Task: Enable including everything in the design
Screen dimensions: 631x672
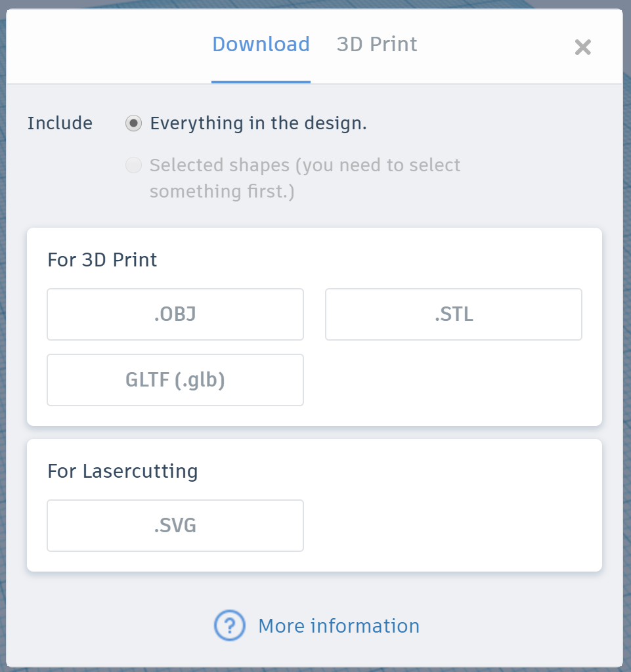Action: coord(133,123)
